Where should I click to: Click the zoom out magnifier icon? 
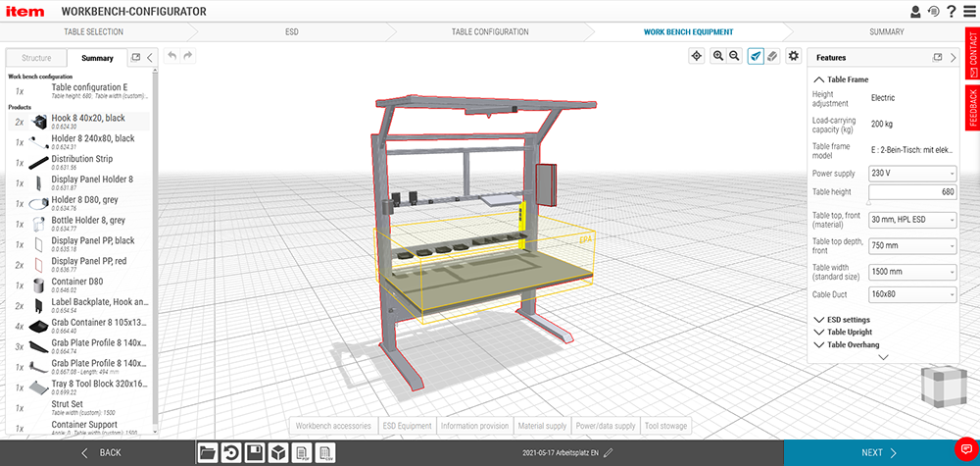[x=733, y=57]
